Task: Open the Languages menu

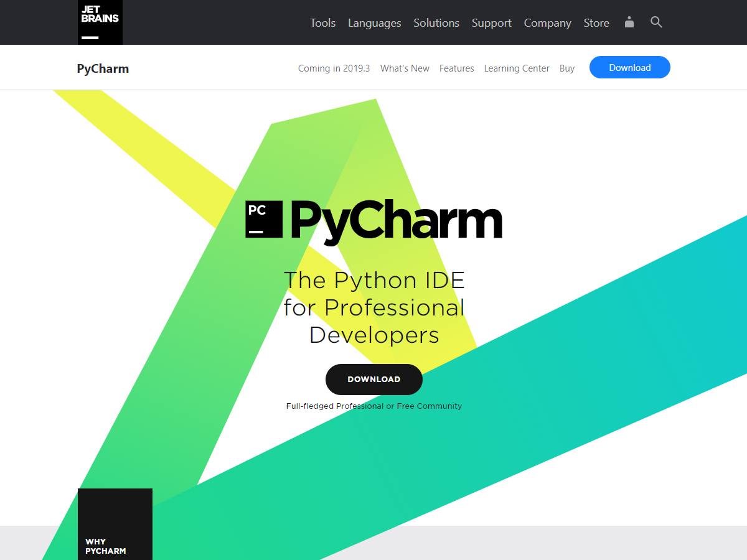Action: pyautogui.click(x=374, y=23)
